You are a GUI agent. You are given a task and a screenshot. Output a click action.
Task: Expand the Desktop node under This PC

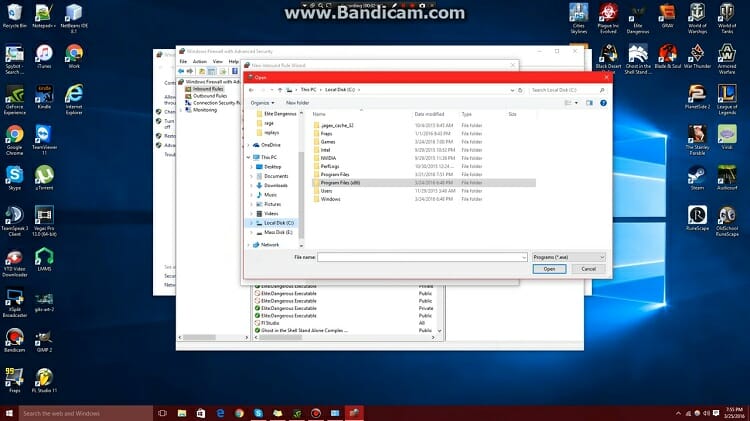point(252,167)
